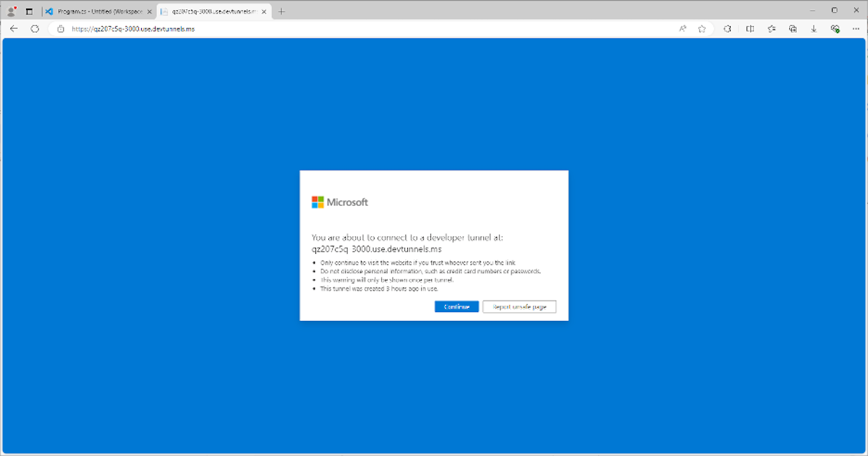Viewport: 868px width, 456px height.
Task: Click the Continue button
Action: click(456, 306)
